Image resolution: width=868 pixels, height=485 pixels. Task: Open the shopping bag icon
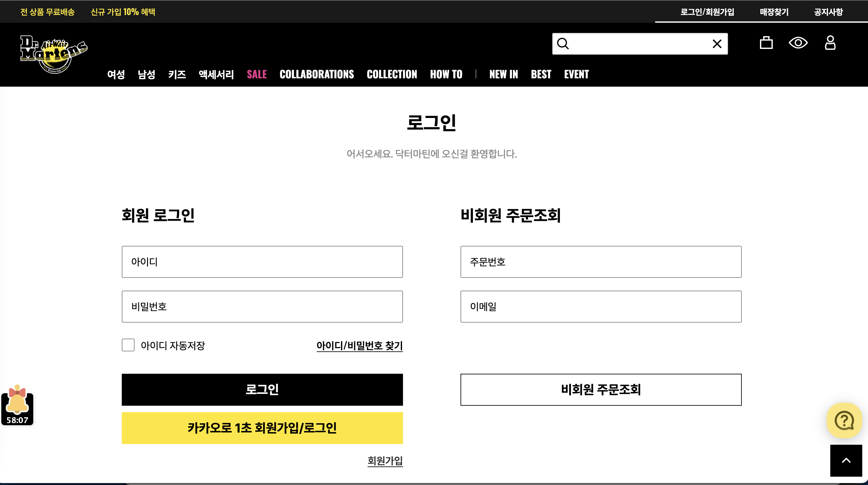[766, 43]
